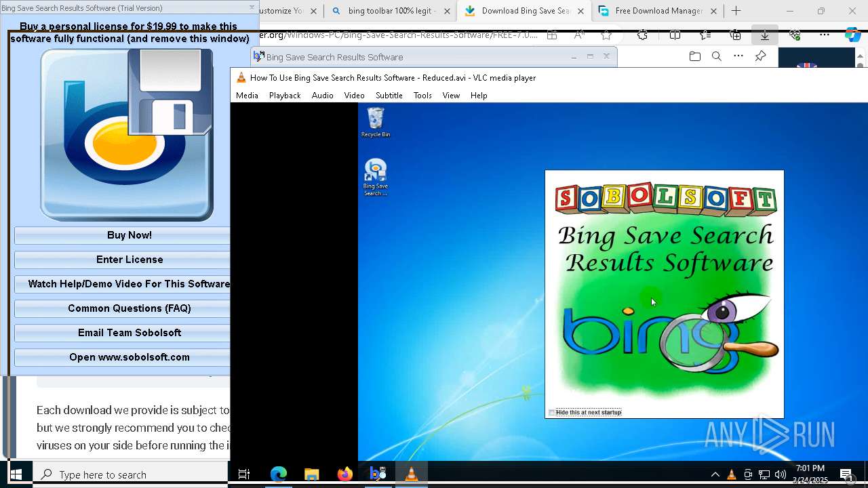Open the Audio menu in VLC
868x488 pixels.
point(323,96)
